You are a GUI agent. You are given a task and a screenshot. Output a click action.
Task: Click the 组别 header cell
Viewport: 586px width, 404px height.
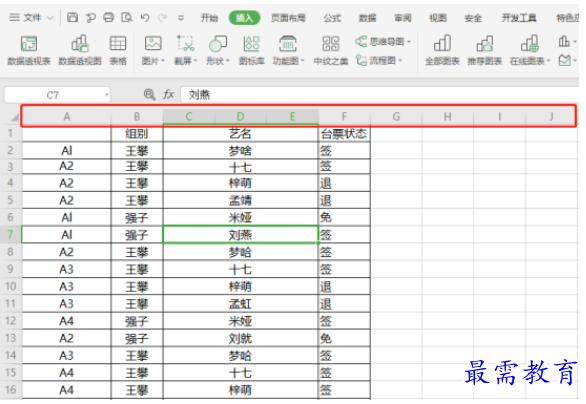tap(137, 133)
